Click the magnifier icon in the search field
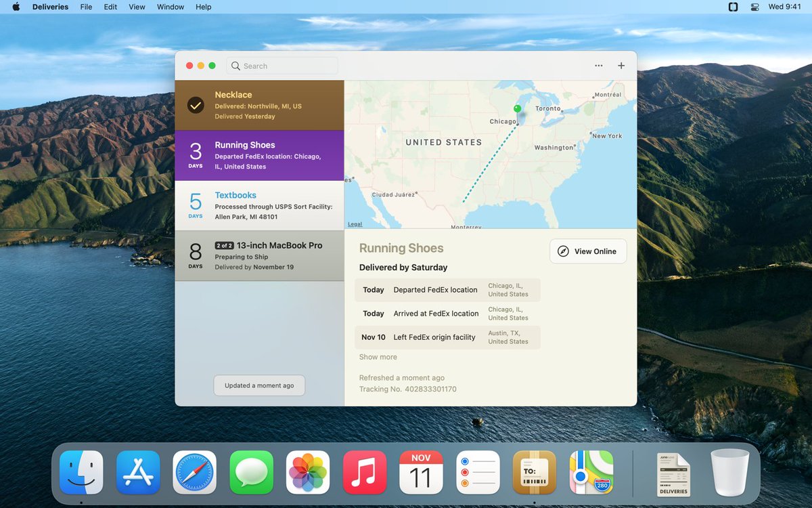This screenshot has height=508, width=812. coord(235,66)
